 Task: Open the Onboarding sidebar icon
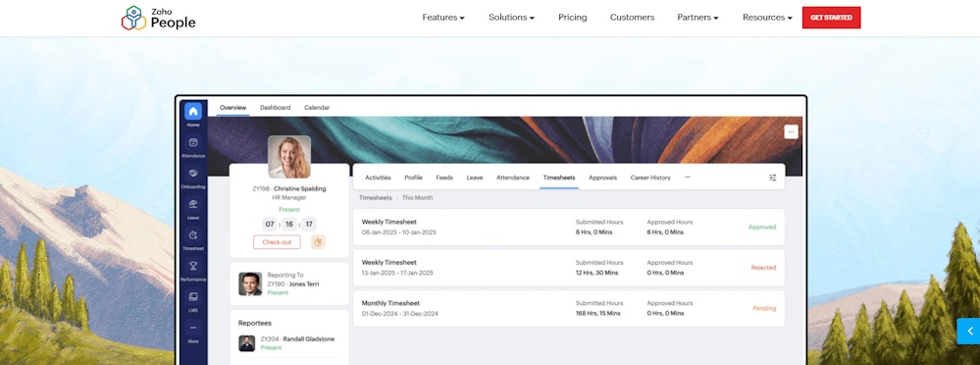[193, 173]
